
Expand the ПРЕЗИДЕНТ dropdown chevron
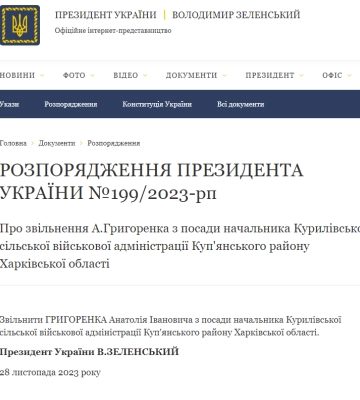coord(301,76)
